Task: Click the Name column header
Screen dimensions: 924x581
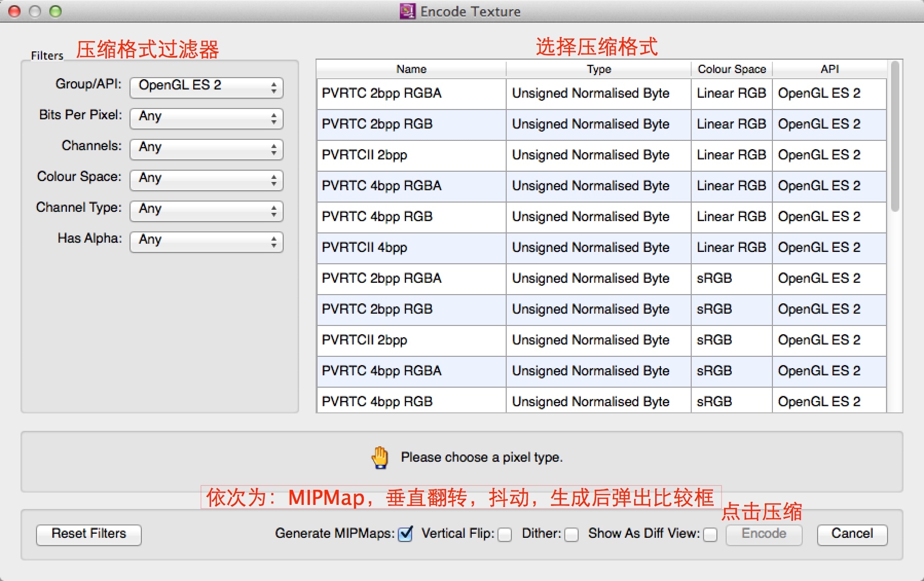Action: [x=410, y=68]
